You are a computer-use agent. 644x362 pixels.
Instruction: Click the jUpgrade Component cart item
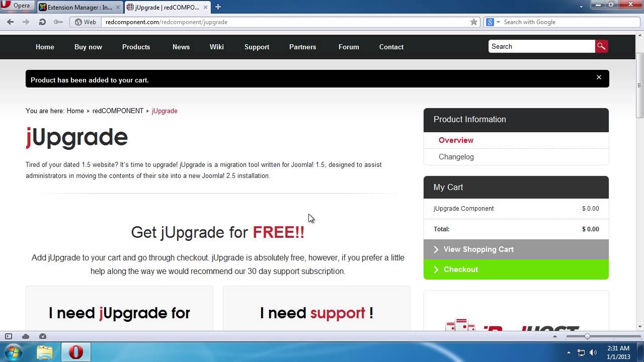coord(463,209)
